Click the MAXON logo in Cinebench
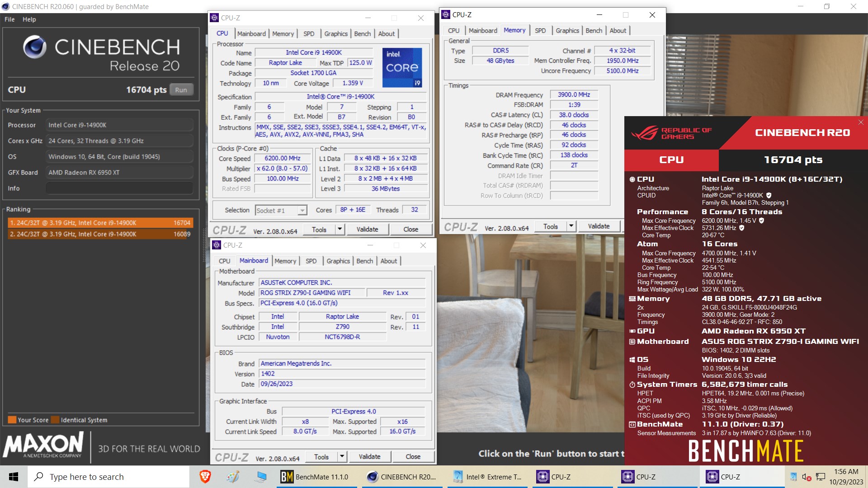The image size is (868, 488). coord(44,445)
